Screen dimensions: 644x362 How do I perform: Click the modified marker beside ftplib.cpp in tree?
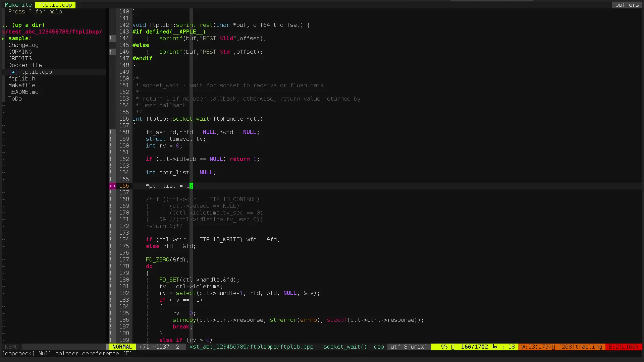click(x=13, y=72)
